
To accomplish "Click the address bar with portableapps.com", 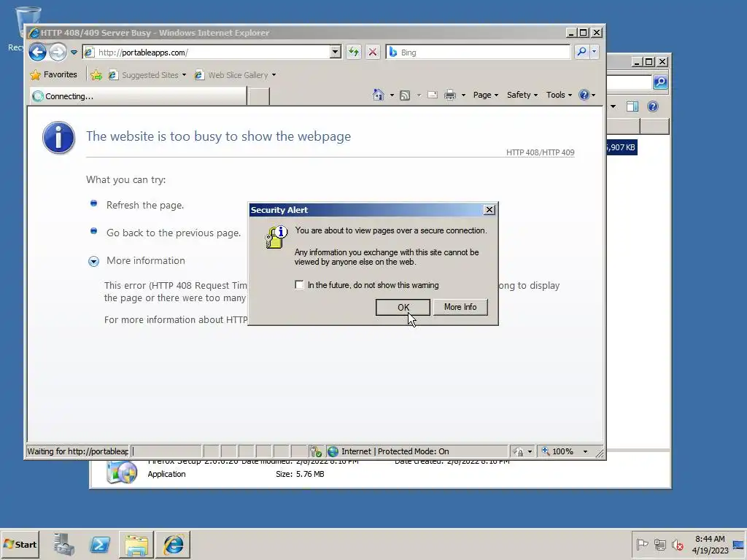I will point(206,52).
